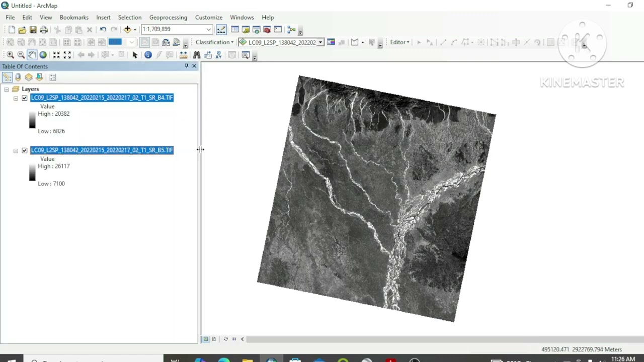Screen dimensions: 644x362
Task: Open the draw polygon tool dropdown arrow
Action: (363, 42)
